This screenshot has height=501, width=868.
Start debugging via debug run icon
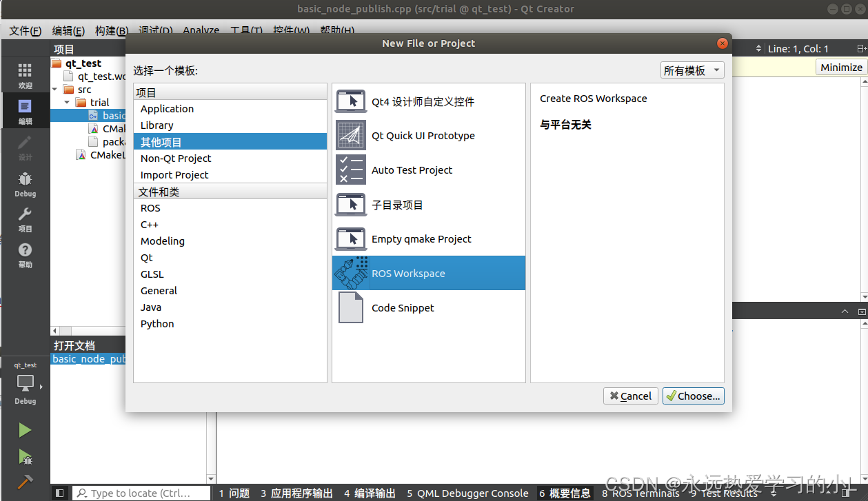click(x=25, y=457)
